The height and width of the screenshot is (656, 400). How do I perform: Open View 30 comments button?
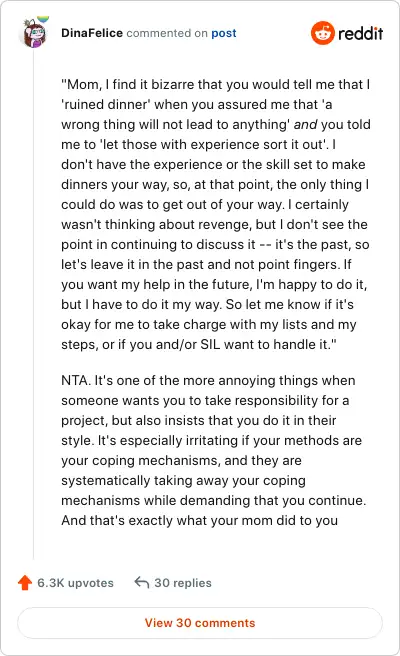pyautogui.click(x=200, y=623)
